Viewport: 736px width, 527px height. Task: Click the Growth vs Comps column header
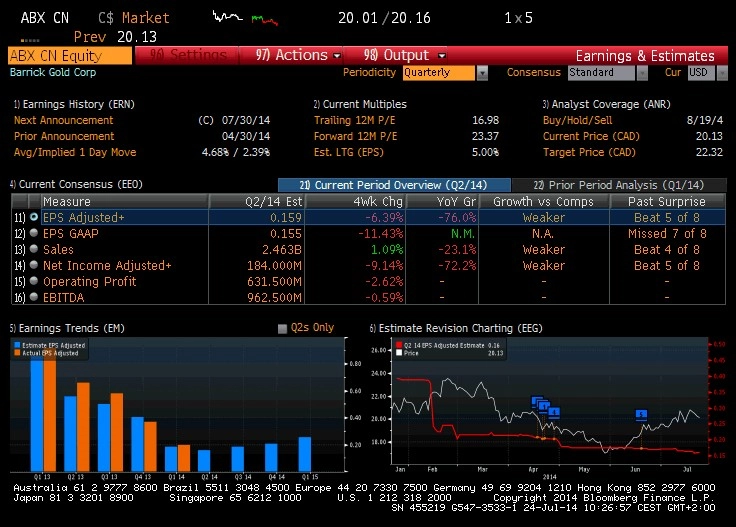pos(544,201)
